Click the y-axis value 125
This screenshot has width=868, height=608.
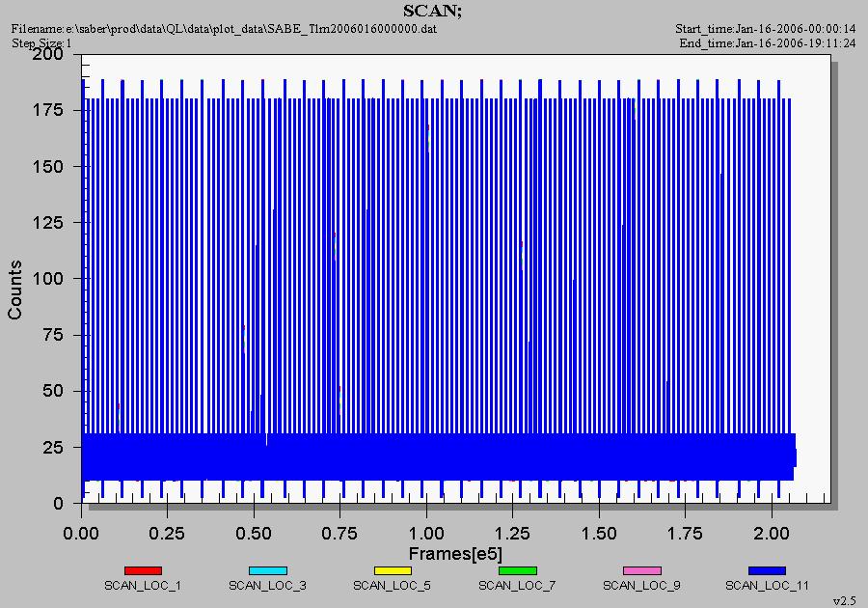[x=48, y=223]
